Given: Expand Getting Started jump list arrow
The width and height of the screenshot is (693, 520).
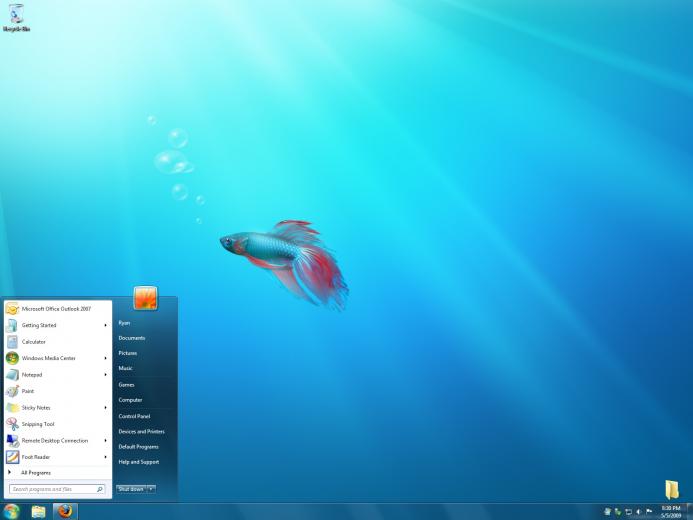Looking at the screenshot, I should 106,325.
